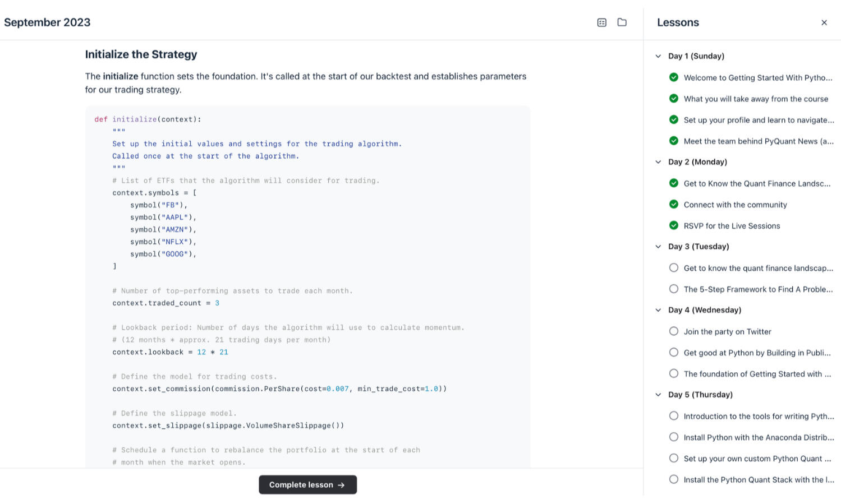Toggle circle for Introduction to the tools lesson
Screen dimensions: 841x504
673,415
